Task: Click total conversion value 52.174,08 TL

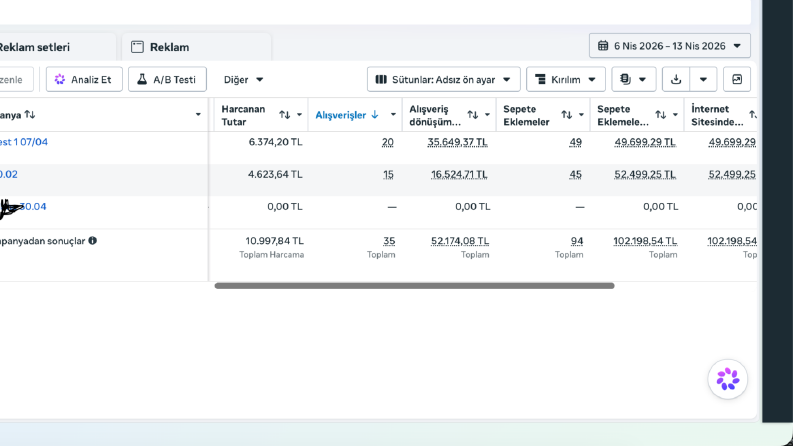Action: pos(460,241)
